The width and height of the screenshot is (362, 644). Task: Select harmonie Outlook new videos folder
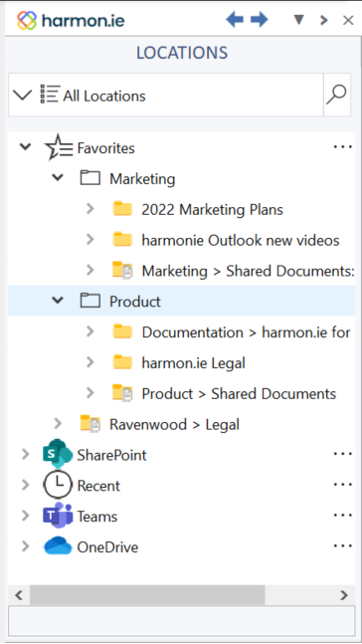[x=241, y=240]
